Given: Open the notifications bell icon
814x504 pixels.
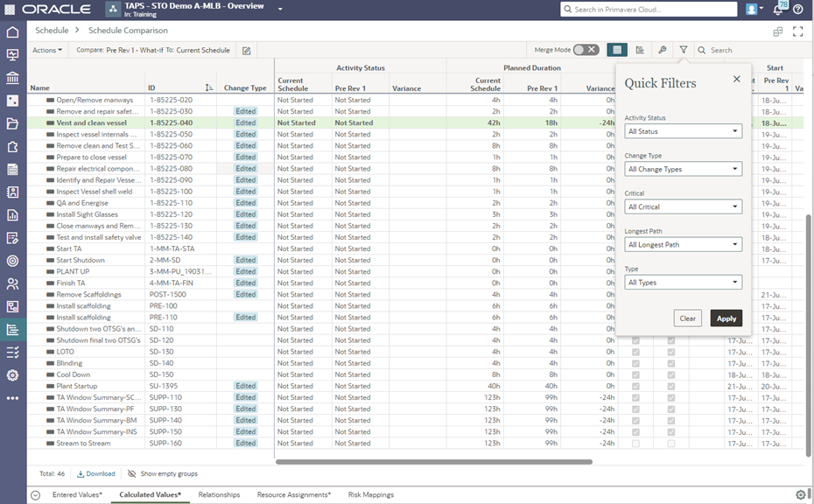Looking at the screenshot, I should click(x=776, y=9).
